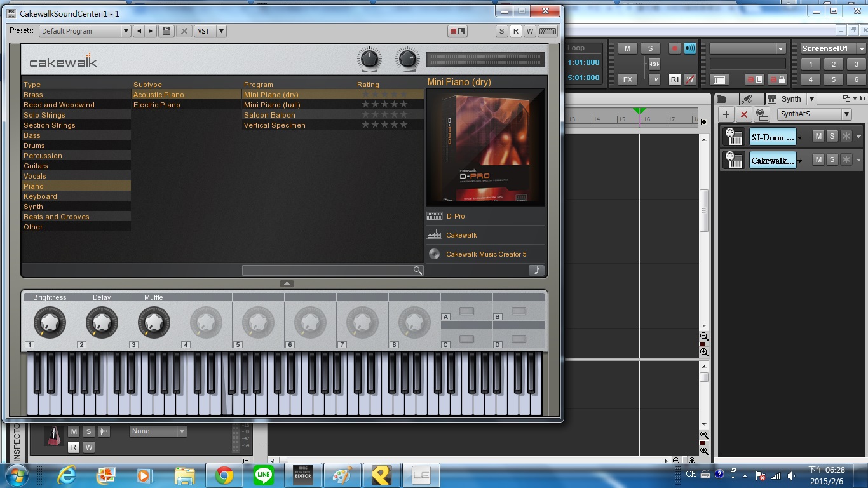This screenshot has height=488, width=868.
Task: Mute the SI-Drum synth in the rack
Action: (818, 136)
